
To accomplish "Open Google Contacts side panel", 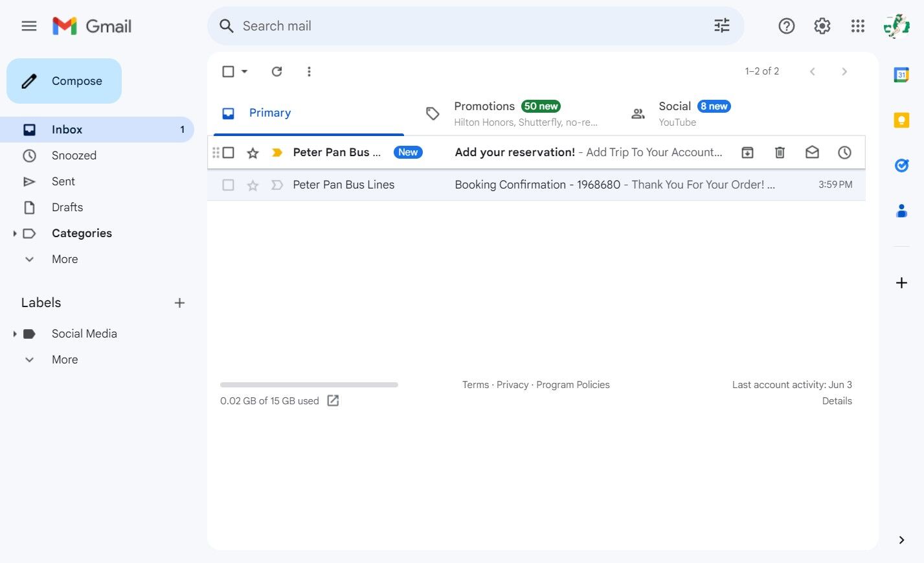I will click(901, 211).
